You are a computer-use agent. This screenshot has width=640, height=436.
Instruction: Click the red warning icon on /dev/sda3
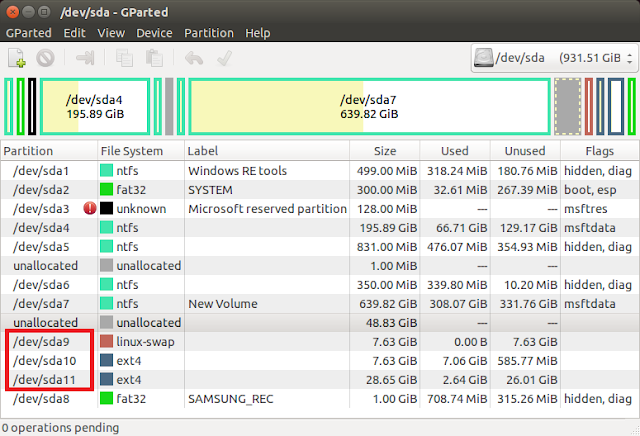(x=89, y=209)
